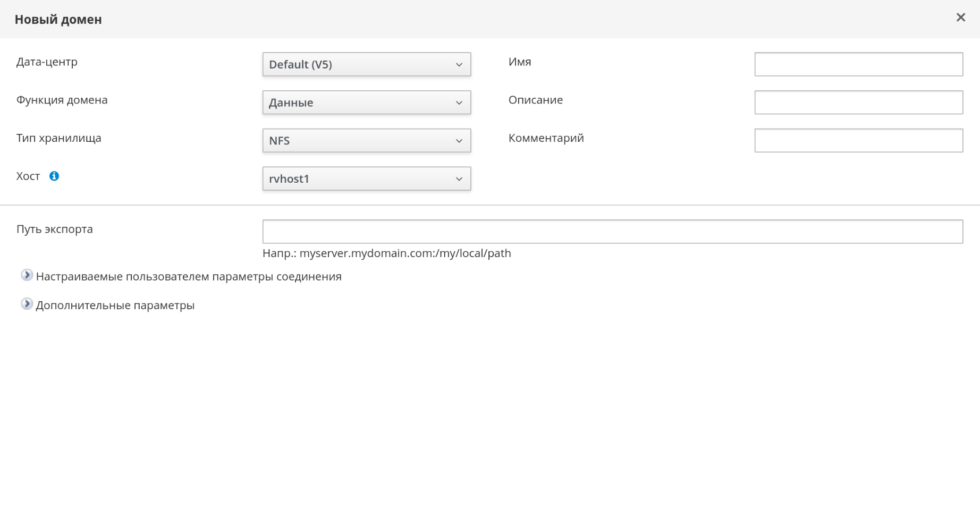
Task: Expand Дополнительные параметры via its text label
Action: point(115,305)
